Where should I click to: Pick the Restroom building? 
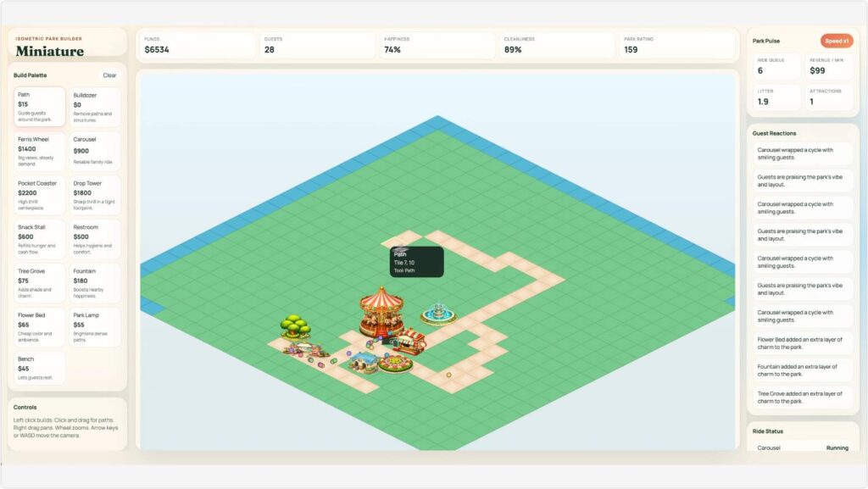click(93, 240)
